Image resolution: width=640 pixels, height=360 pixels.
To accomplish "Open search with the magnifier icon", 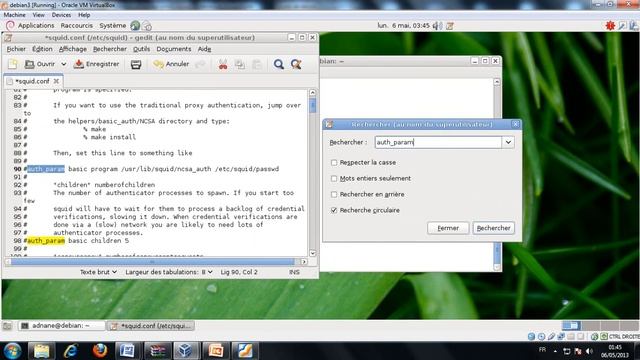I will click(279, 64).
